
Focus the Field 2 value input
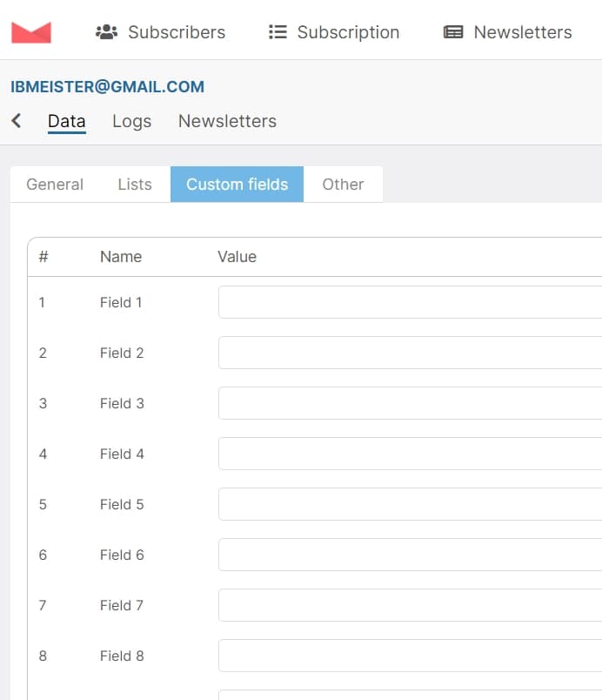click(x=411, y=353)
